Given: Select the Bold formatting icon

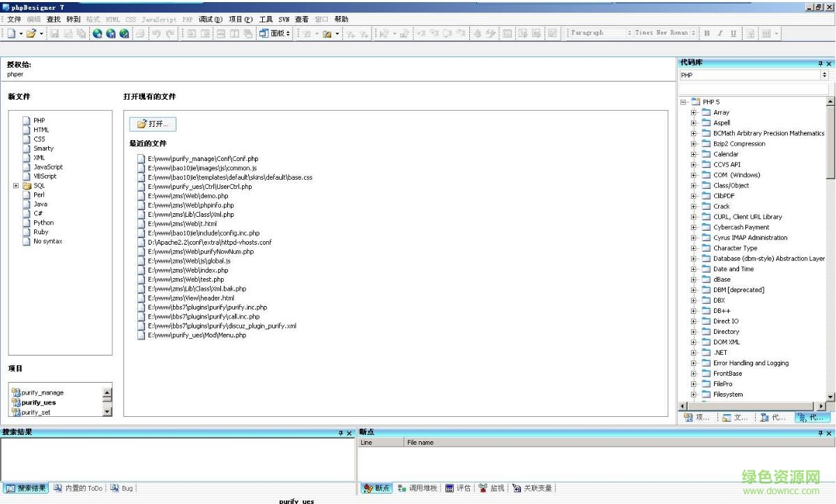Looking at the screenshot, I should pos(707,33).
